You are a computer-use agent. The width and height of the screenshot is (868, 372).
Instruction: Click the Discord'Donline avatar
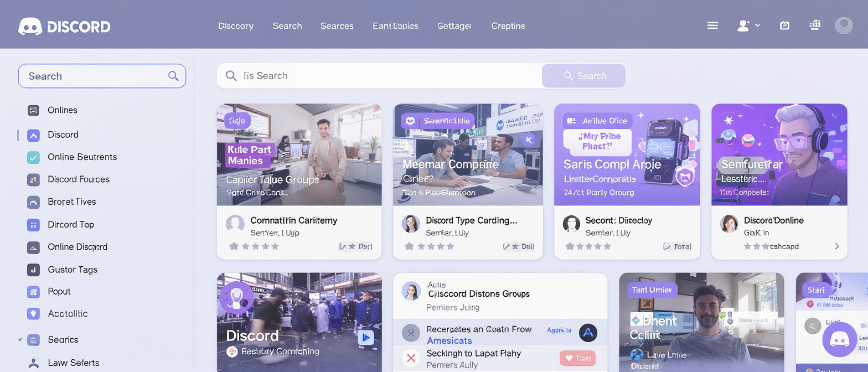point(729,224)
